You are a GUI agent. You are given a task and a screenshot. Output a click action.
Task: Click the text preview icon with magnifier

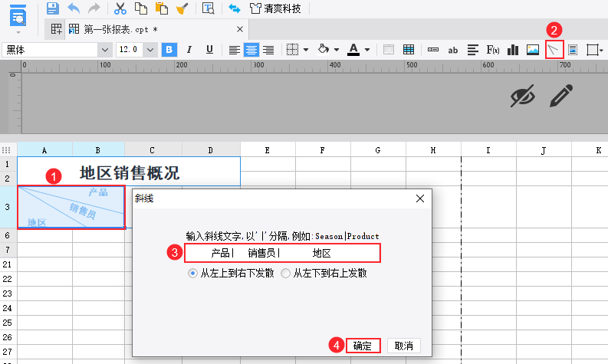point(209,8)
